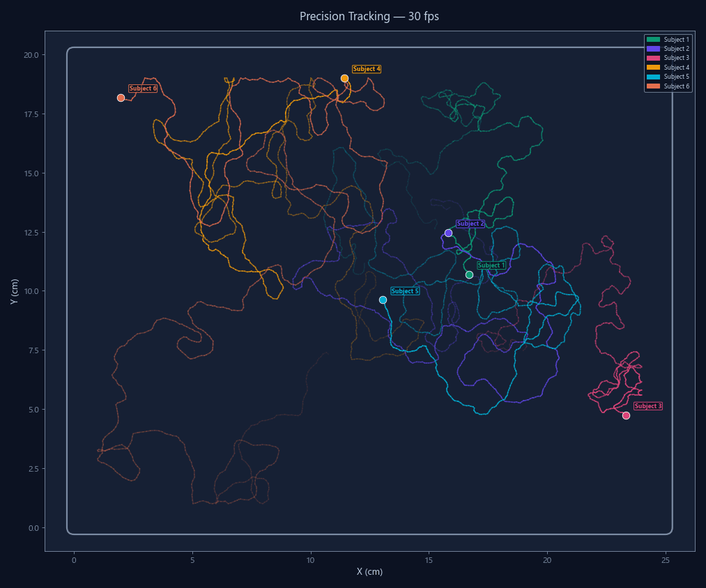Select the Subject 2 purple legend swatch

[x=653, y=49]
